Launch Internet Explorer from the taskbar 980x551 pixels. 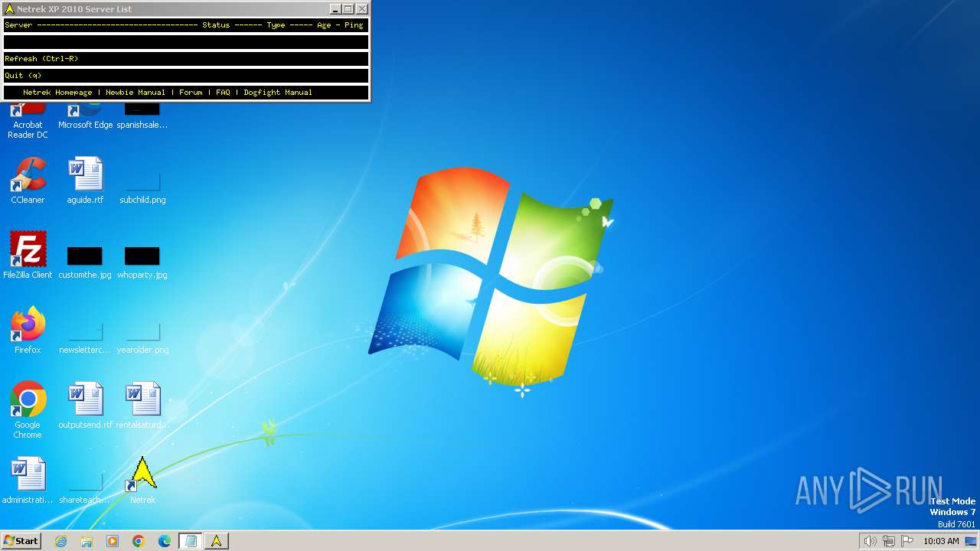click(60, 541)
